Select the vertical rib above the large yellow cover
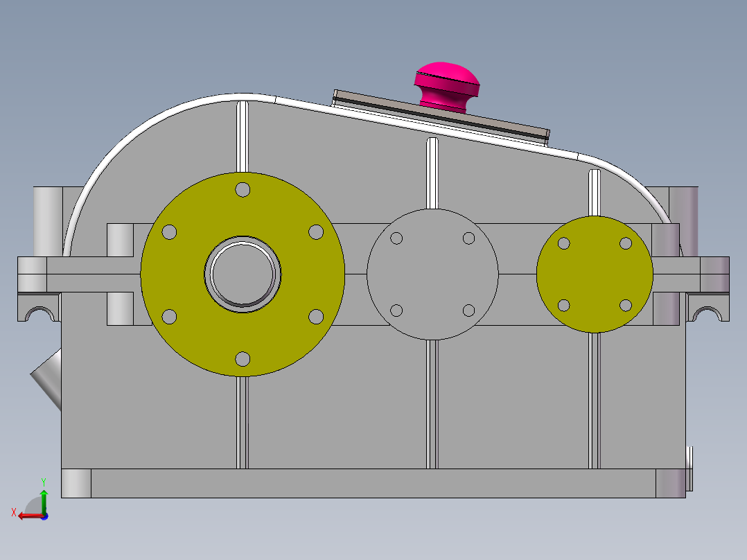The width and height of the screenshot is (747, 560). (243, 137)
